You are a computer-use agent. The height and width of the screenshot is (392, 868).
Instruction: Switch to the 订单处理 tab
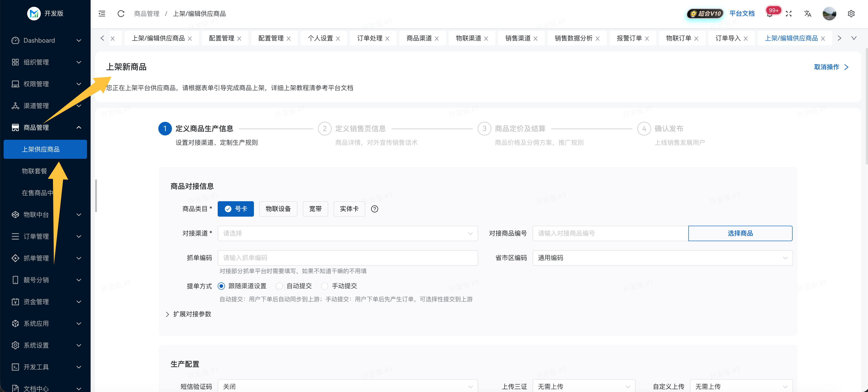tap(369, 38)
